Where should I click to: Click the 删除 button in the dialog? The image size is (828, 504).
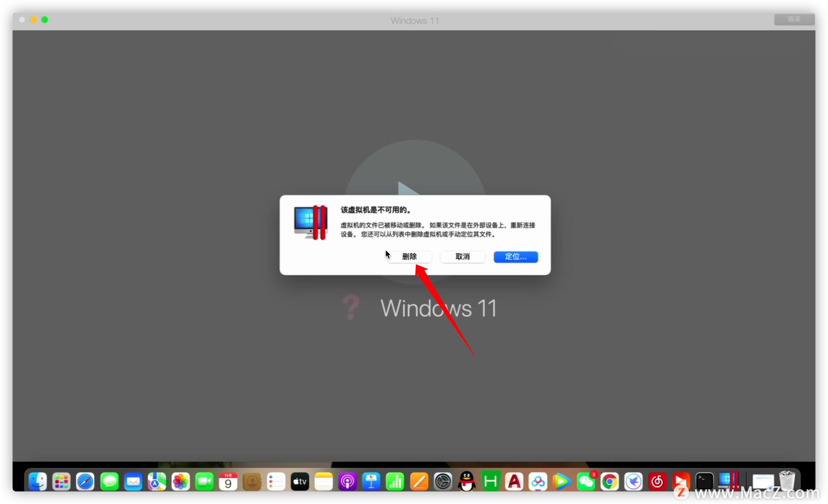(409, 257)
